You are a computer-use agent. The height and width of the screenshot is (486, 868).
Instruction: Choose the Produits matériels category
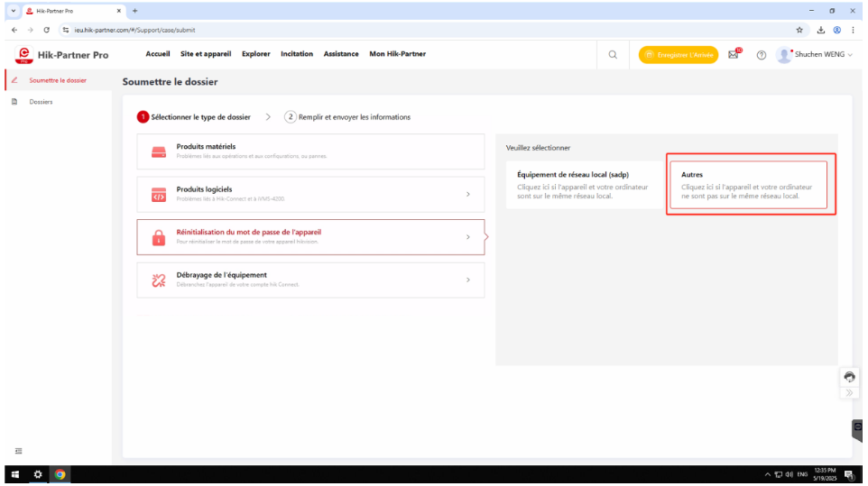[x=310, y=151]
